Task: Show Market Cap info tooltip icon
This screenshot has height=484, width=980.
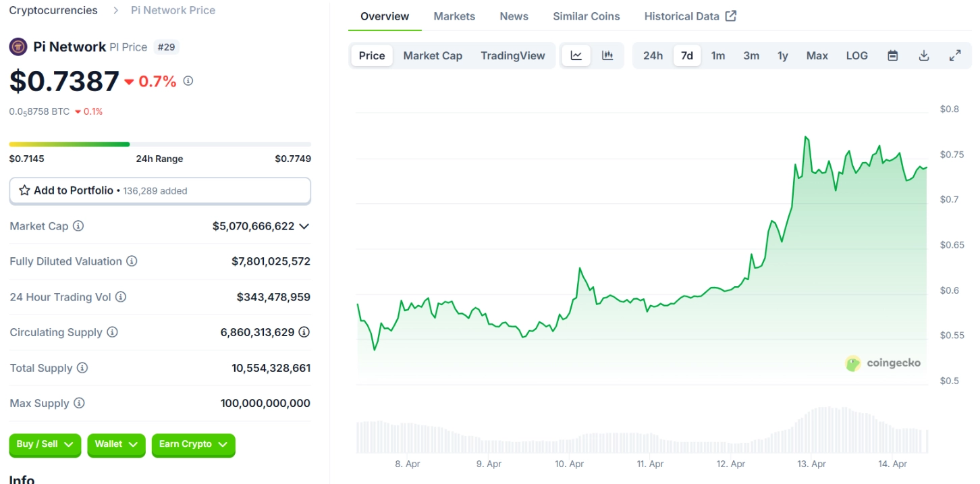Action: (78, 226)
